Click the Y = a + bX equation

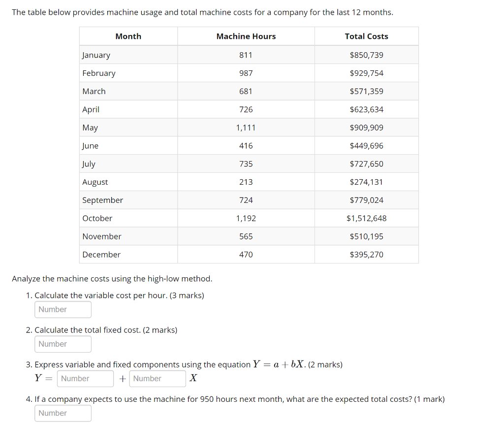279,364
